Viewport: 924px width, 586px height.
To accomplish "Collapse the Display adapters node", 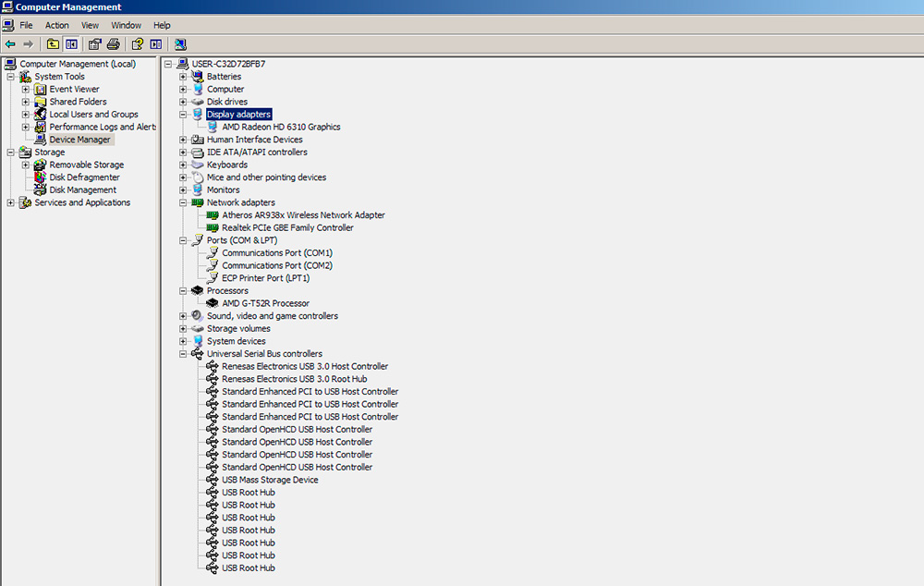I will coord(184,115).
